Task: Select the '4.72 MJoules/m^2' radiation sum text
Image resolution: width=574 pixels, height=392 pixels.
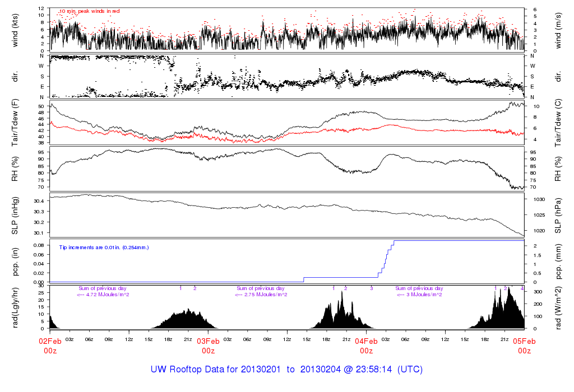Action: (108, 295)
